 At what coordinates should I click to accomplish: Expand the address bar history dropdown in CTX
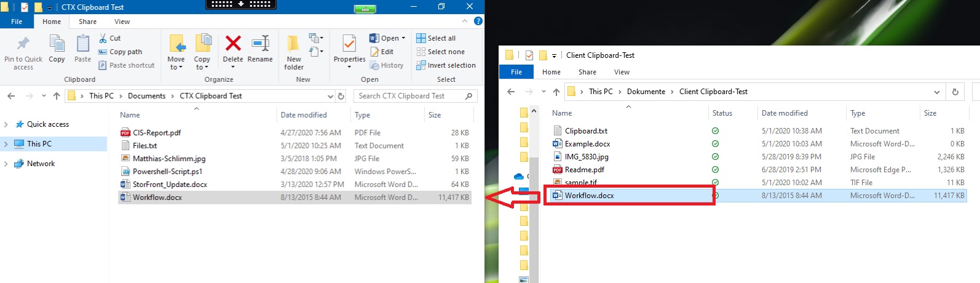[331, 96]
